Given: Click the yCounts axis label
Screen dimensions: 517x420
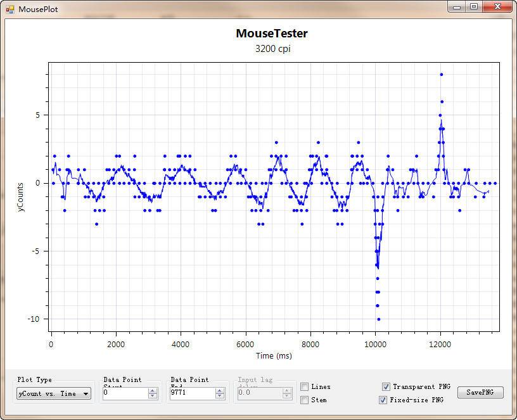Looking at the screenshot, I should point(21,196).
